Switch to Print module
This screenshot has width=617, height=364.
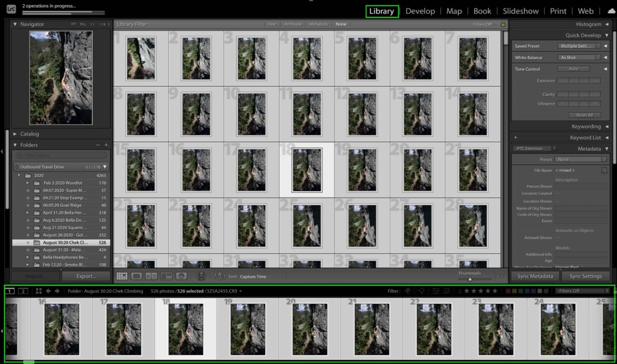coord(558,11)
